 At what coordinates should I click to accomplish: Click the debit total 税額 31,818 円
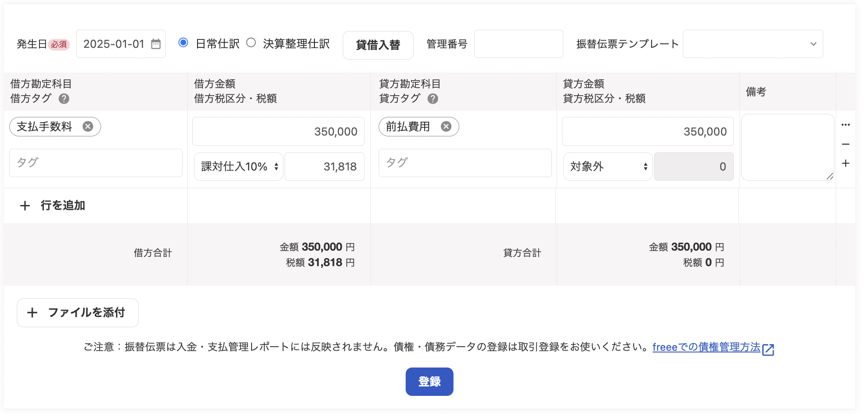[x=320, y=263]
